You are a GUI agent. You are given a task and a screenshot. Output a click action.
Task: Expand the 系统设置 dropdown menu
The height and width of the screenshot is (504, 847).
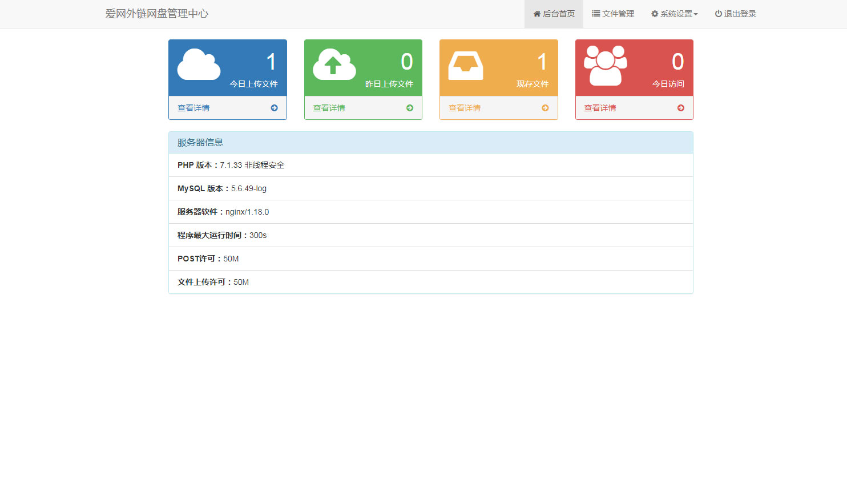click(675, 14)
